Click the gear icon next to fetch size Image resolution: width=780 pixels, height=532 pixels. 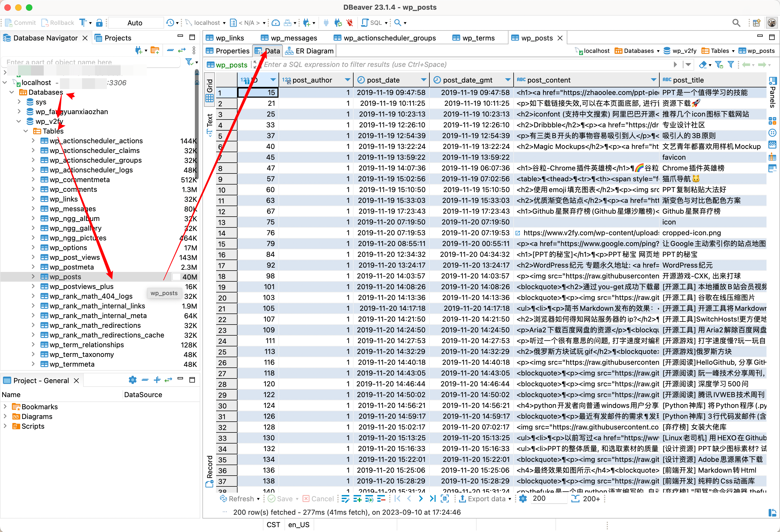pyautogui.click(x=523, y=499)
